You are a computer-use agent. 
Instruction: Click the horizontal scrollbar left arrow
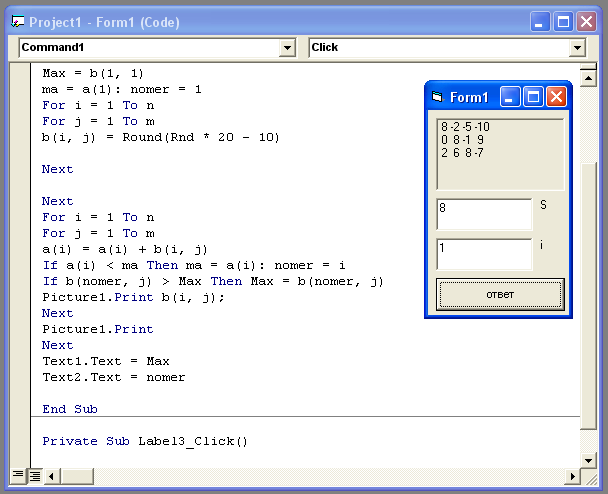[x=52, y=476]
